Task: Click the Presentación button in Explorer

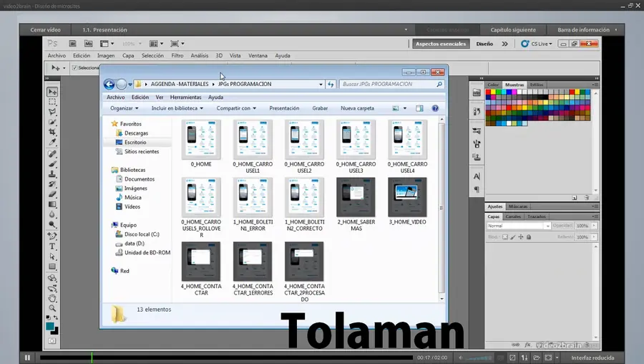Action: [x=284, y=108]
